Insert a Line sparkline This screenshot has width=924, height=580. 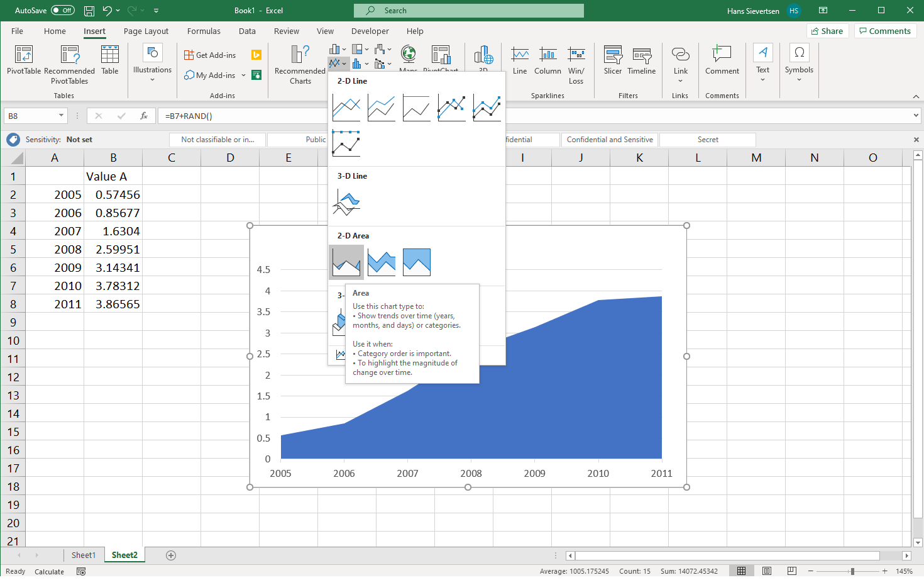tap(520, 60)
